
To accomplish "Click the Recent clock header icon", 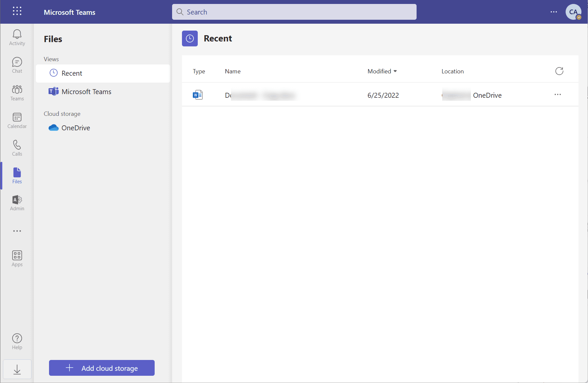I will pyautogui.click(x=190, y=38).
